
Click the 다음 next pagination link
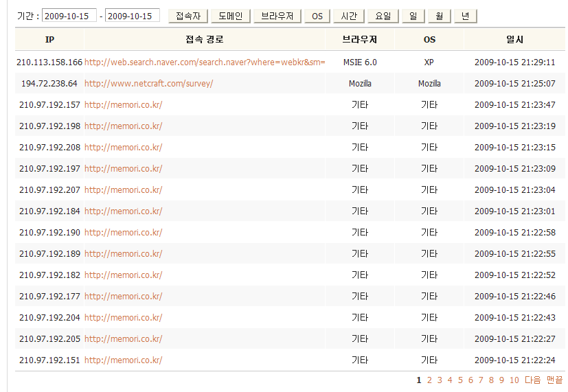(x=533, y=380)
